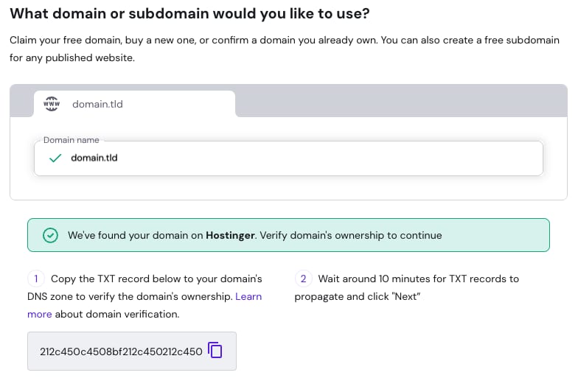Screen dimensions: 578x392
Task: Click 'about domain verification' text
Action: coord(117,314)
